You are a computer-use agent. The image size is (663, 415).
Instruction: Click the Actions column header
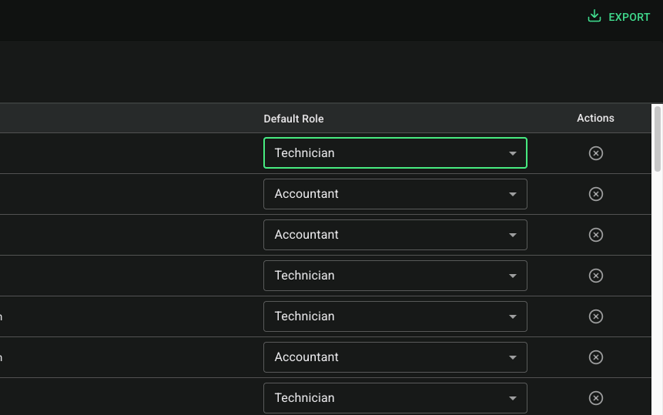595,118
